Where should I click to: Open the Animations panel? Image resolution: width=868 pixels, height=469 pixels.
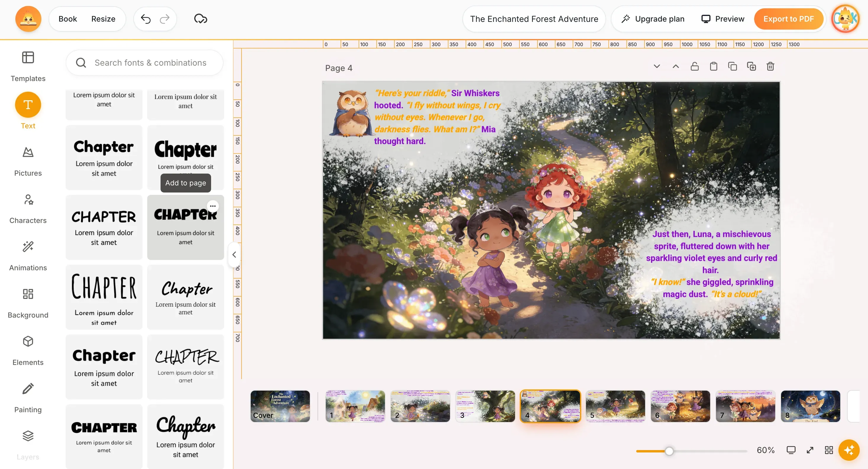[28, 256]
